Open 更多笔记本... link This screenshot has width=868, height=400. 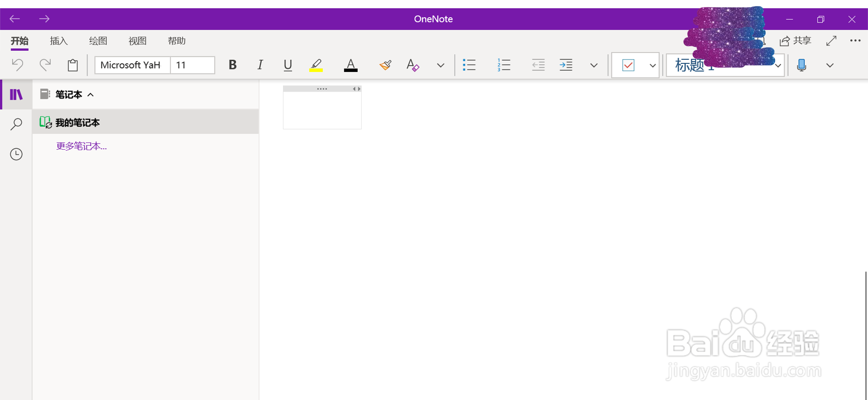(82, 146)
